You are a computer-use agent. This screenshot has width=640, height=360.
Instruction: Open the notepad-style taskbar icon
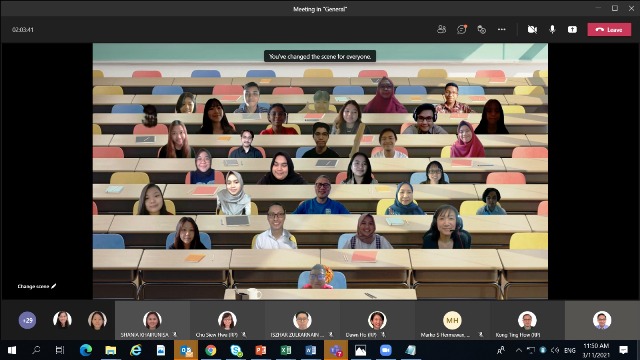click(x=411, y=350)
